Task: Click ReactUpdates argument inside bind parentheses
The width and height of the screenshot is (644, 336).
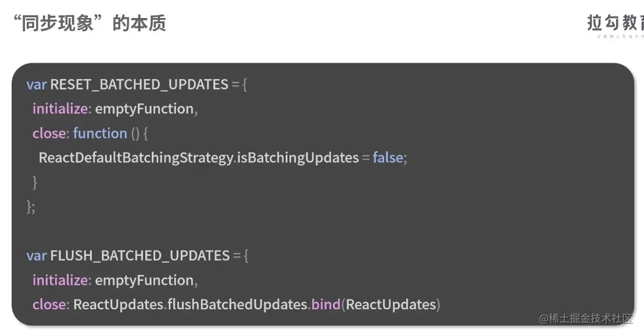Action: (391, 305)
